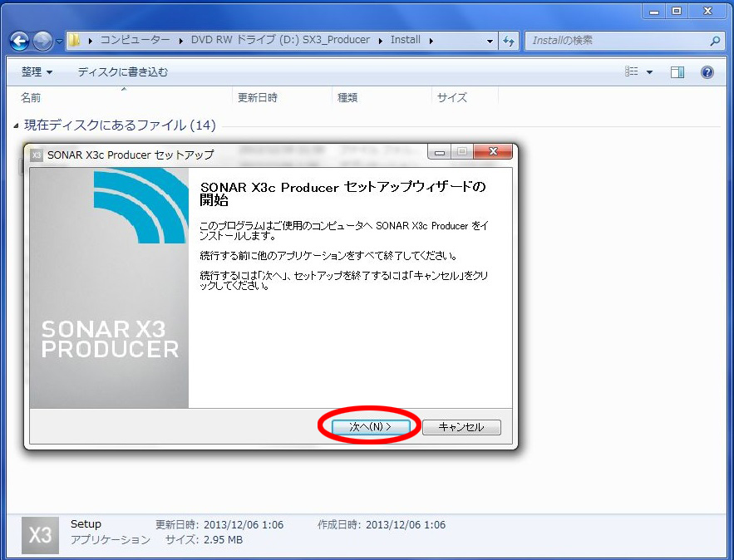The height and width of the screenshot is (560, 734).
Task: Expand arrow after SX3_Producer breadcrumb
Action: click(x=380, y=42)
